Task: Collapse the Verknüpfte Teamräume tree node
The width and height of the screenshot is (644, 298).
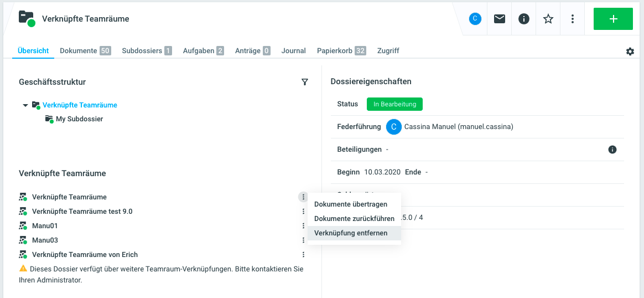Action: tap(25, 105)
